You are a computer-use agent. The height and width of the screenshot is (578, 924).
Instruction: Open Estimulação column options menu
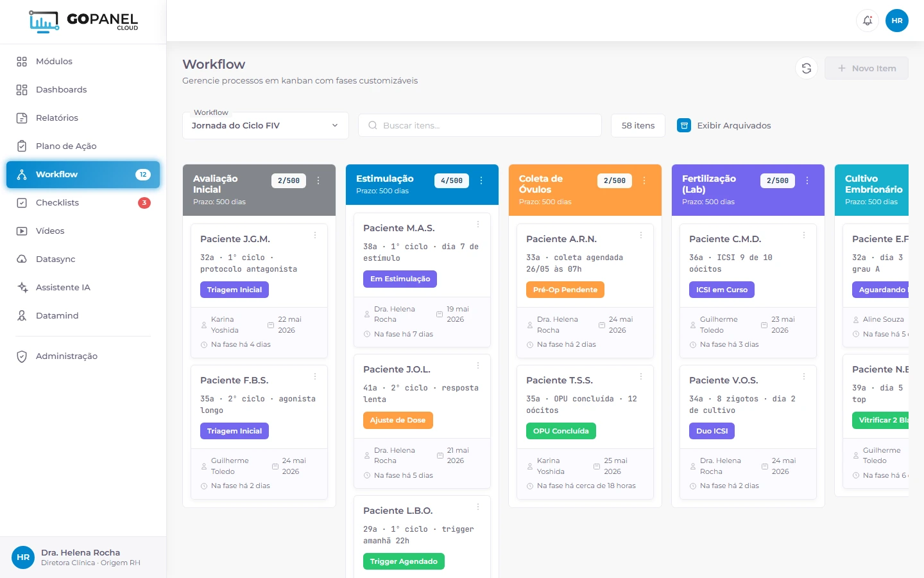[481, 181]
